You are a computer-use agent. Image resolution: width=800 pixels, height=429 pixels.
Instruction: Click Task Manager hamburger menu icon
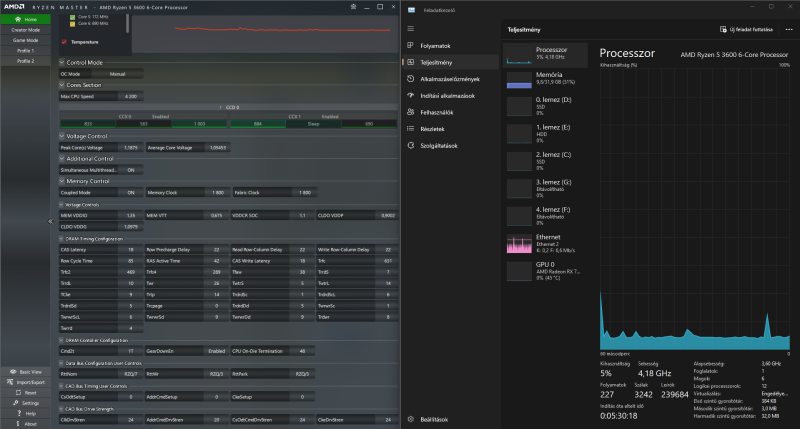(411, 29)
